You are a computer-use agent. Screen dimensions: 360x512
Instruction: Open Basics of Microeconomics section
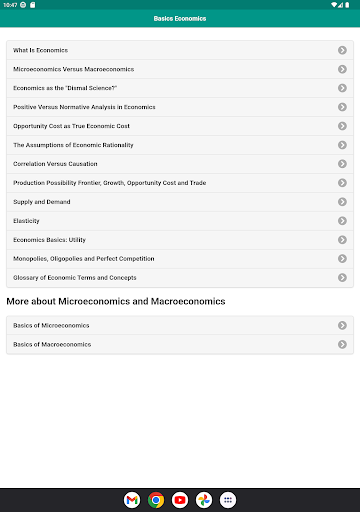[180, 325]
